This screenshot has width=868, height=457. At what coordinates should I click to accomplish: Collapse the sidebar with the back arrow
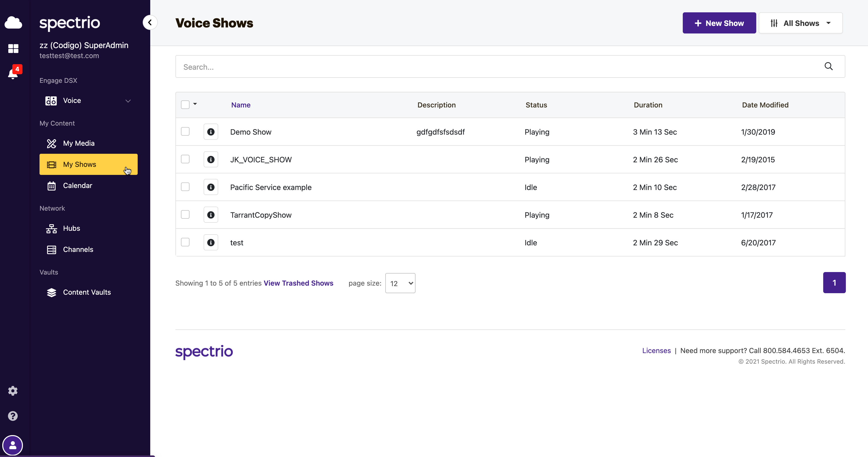150,23
